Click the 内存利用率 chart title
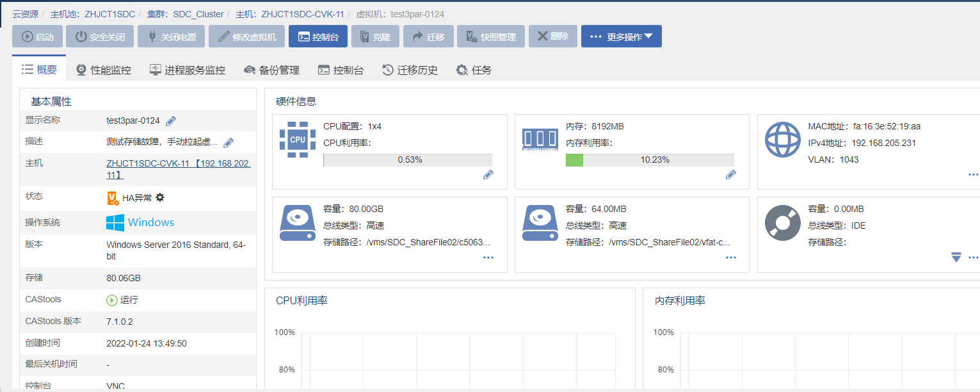 (x=680, y=300)
